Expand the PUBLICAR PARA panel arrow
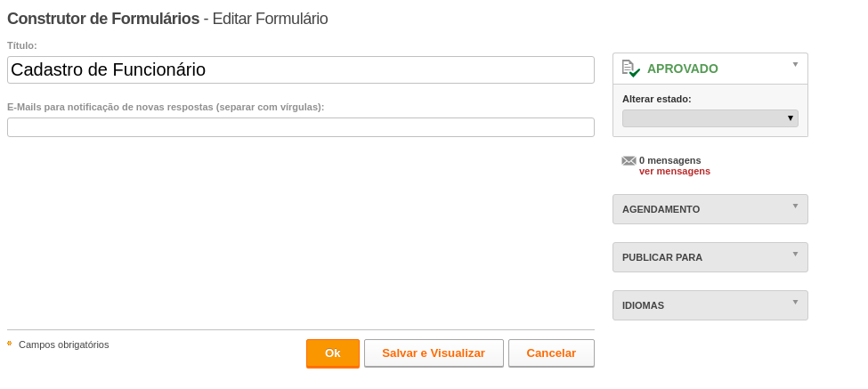 tap(796, 254)
